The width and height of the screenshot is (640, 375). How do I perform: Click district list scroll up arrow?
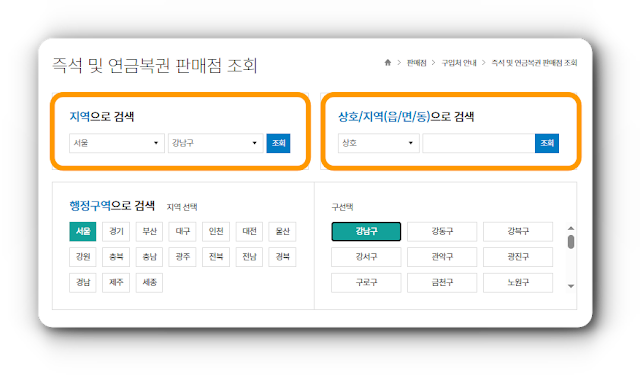pos(571,228)
